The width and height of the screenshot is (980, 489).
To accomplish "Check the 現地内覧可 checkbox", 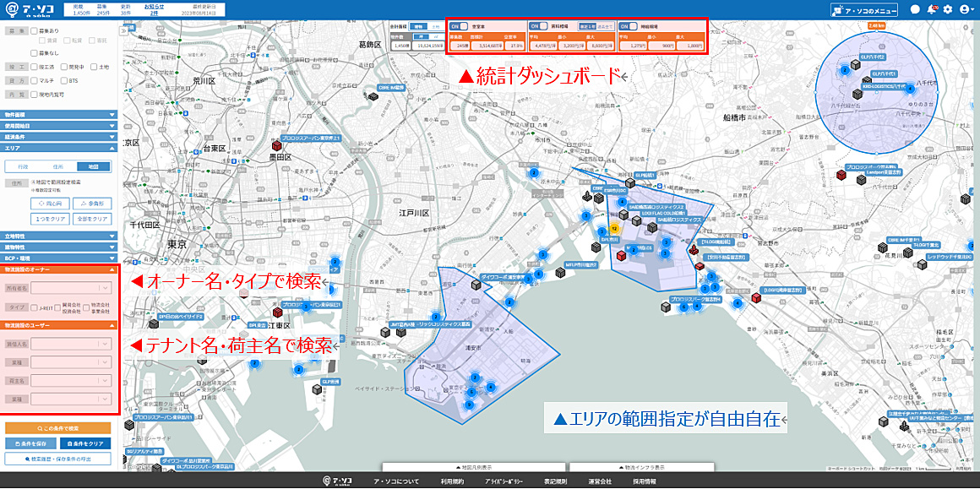I will (x=35, y=95).
